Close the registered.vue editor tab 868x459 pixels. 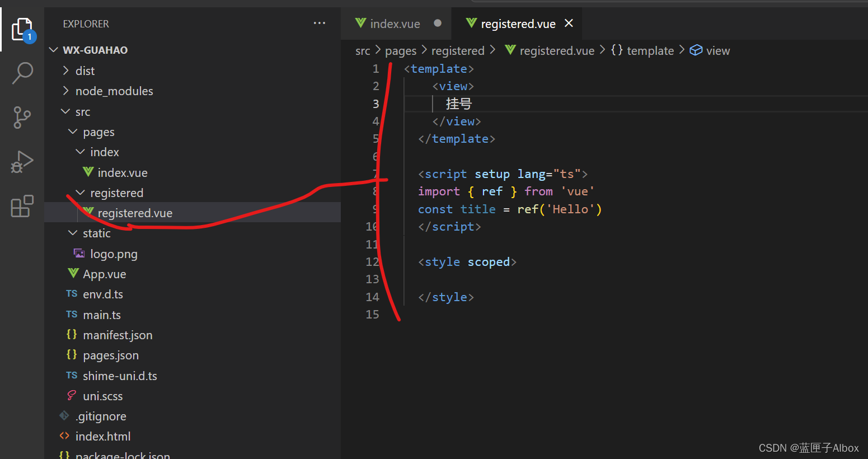pos(569,23)
